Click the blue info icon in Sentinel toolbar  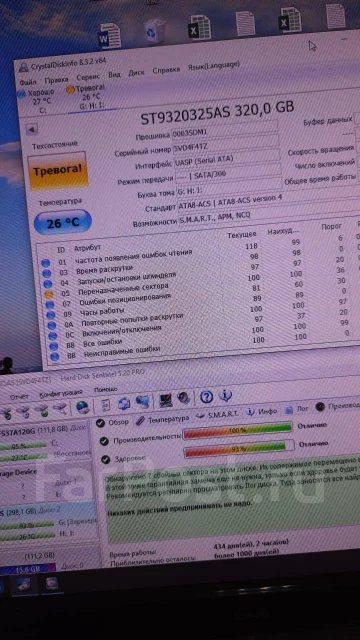pos(225,395)
